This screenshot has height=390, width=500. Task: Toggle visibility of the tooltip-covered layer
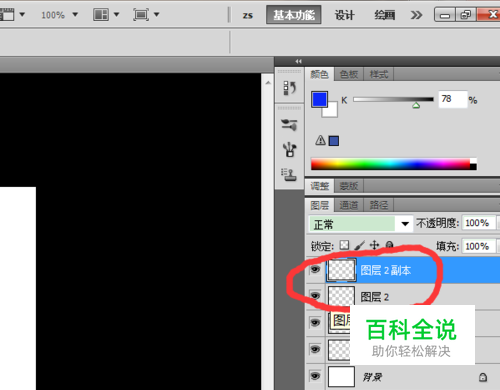(x=315, y=322)
